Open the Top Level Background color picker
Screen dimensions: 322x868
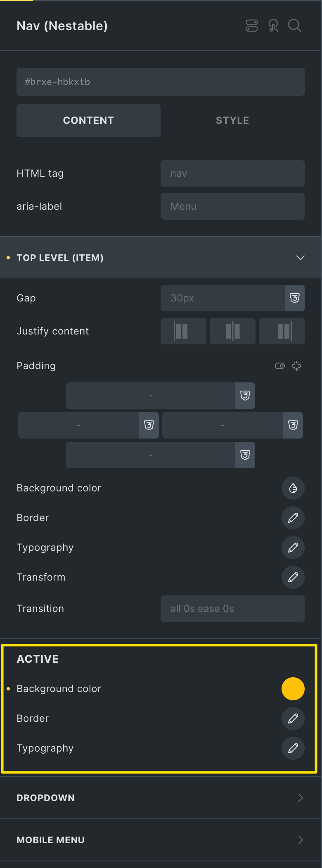click(293, 488)
